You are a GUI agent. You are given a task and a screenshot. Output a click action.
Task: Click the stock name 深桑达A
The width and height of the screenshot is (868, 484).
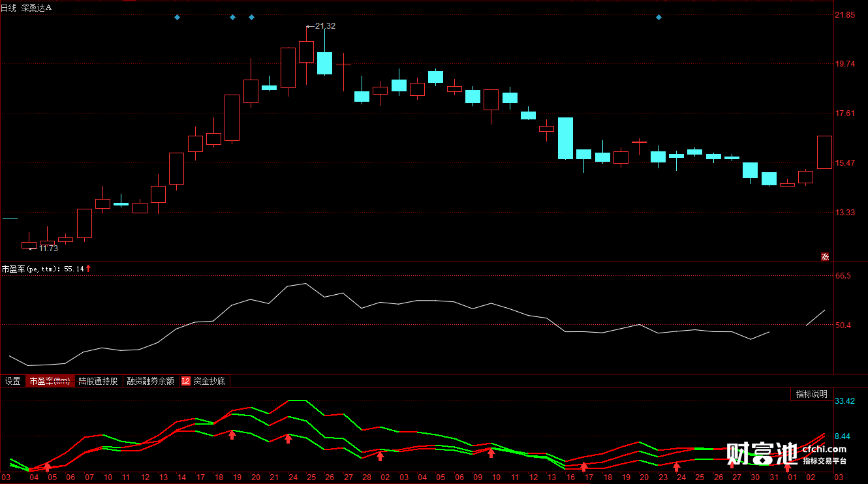coord(37,7)
